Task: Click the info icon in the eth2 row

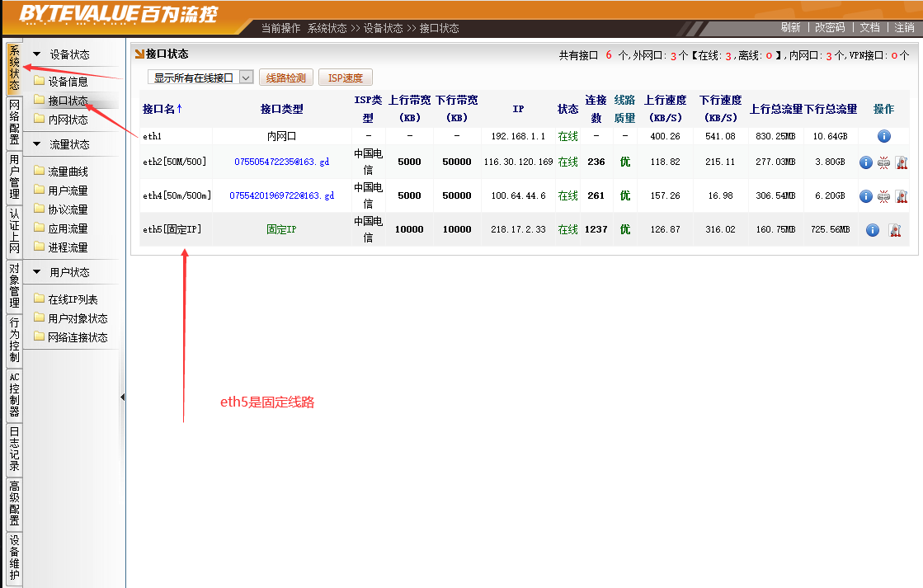Action: click(x=865, y=162)
